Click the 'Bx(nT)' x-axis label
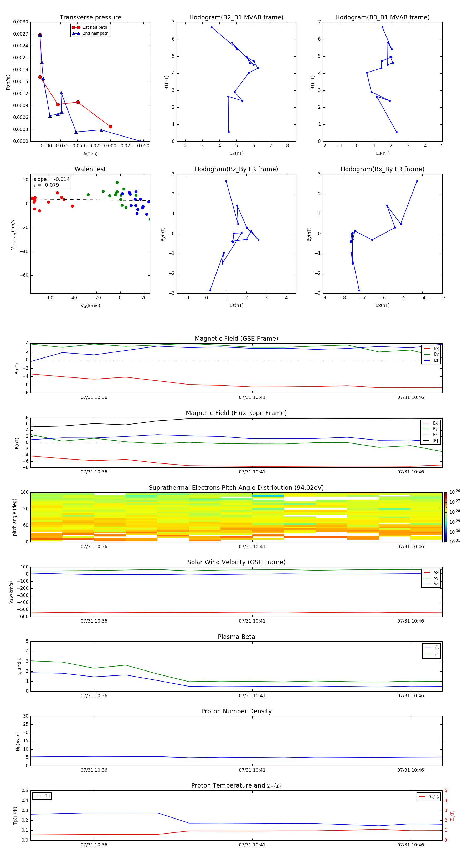The height and width of the screenshot is (868, 473). click(x=382, y=305)
